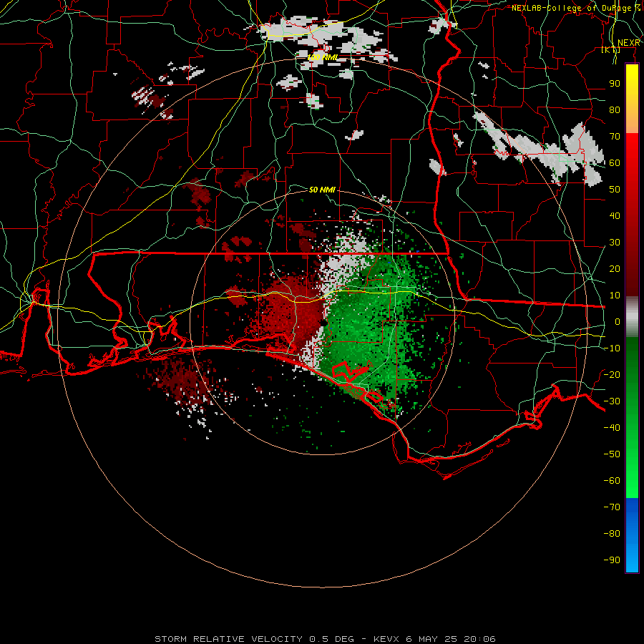Pick the "-70" tick label on the scale

point(612,507)
